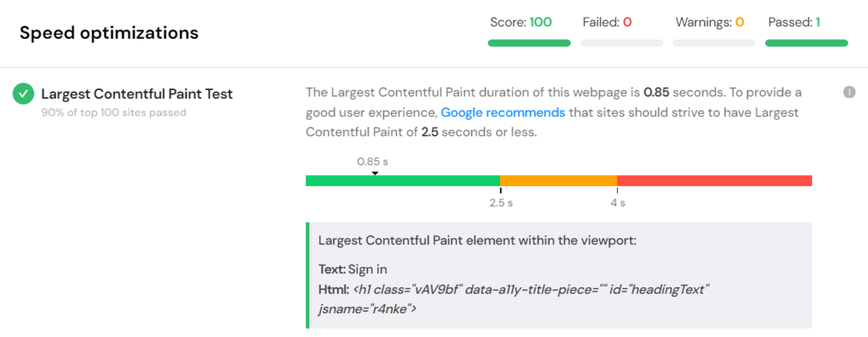Click the info icon beside the description

[x=849, y=92]
